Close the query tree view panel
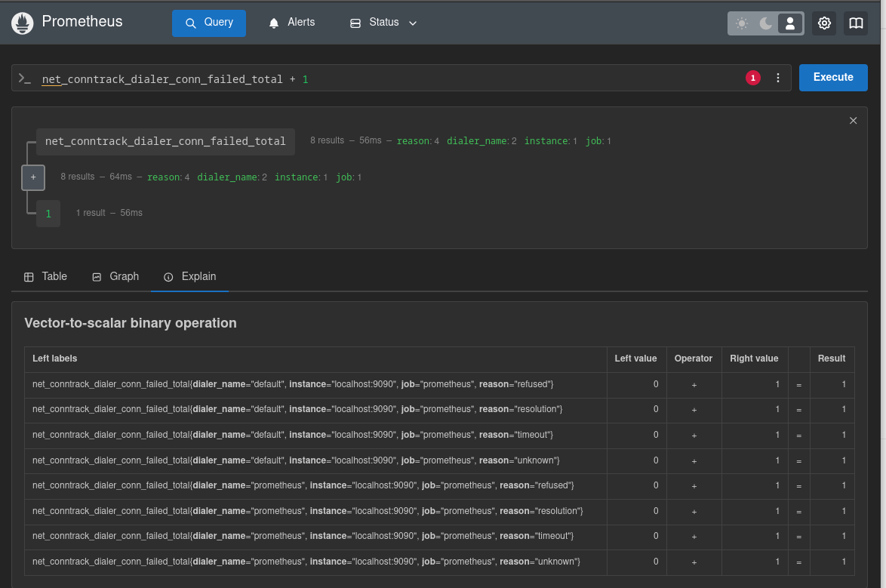886x588 pixels. coord(853,121)
